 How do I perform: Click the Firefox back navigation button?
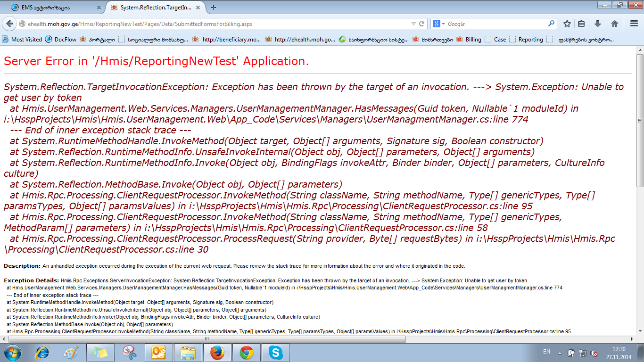click(9, 24)
